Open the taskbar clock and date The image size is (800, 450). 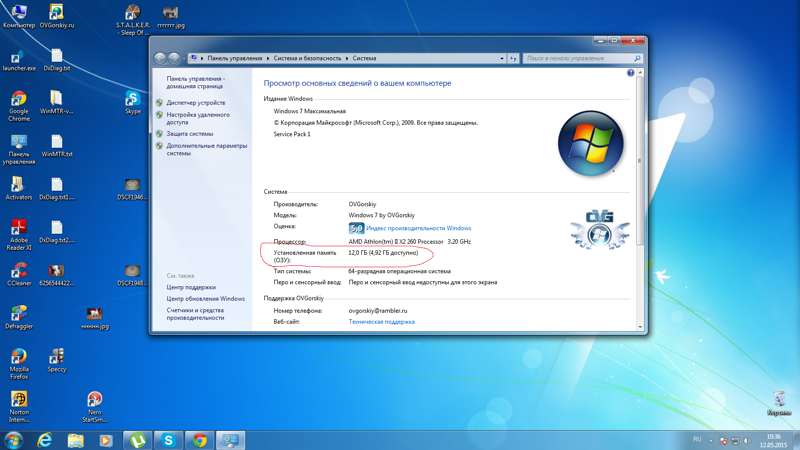[x=773, y=441]
